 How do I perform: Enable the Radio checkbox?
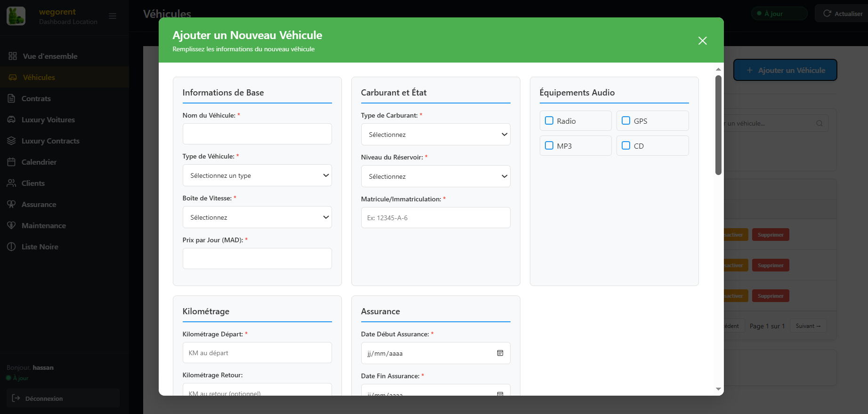[x=549, y=120]
